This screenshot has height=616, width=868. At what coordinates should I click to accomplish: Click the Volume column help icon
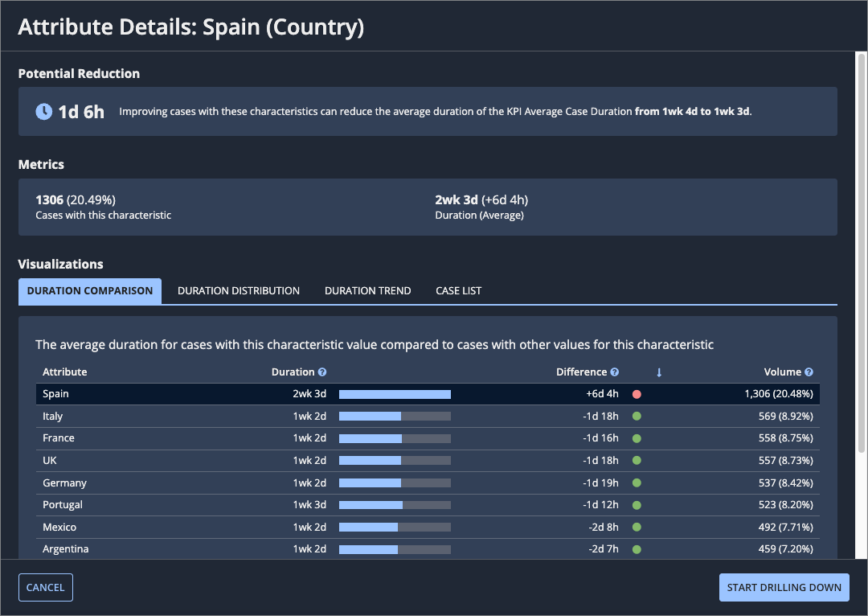tap(809, 372)
